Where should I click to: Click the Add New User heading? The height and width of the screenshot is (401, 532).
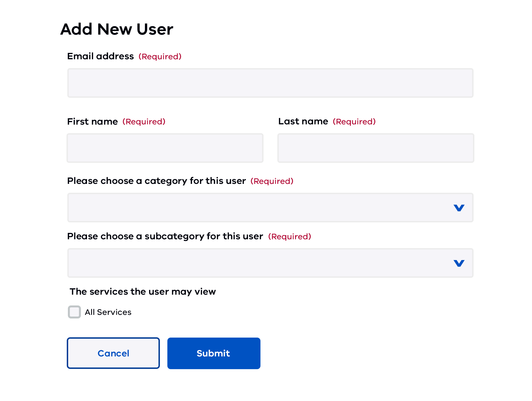(117, 29)
